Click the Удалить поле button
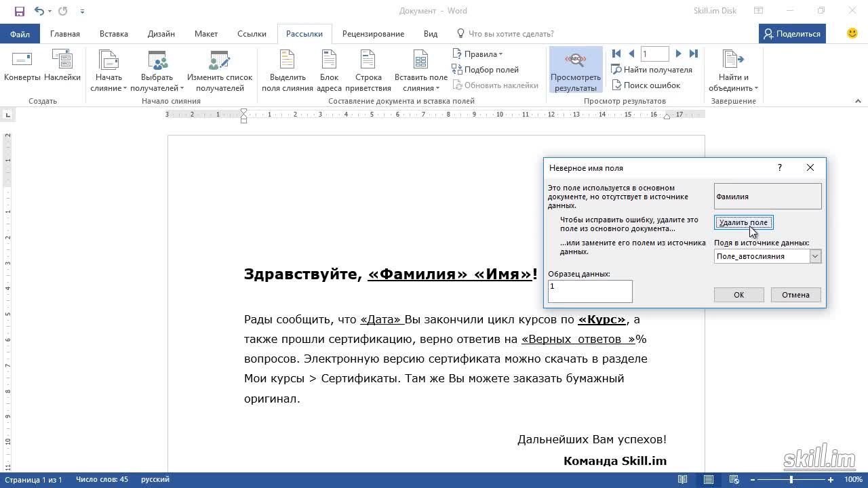The image size is (868, 488). [x=743, y=222]
